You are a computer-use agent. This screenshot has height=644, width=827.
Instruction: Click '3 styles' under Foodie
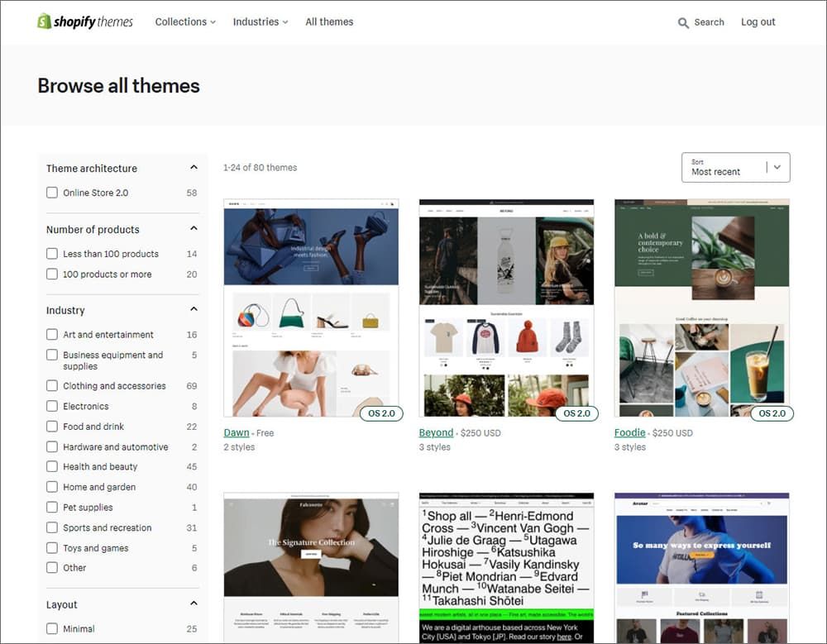[x=629, y=446]
